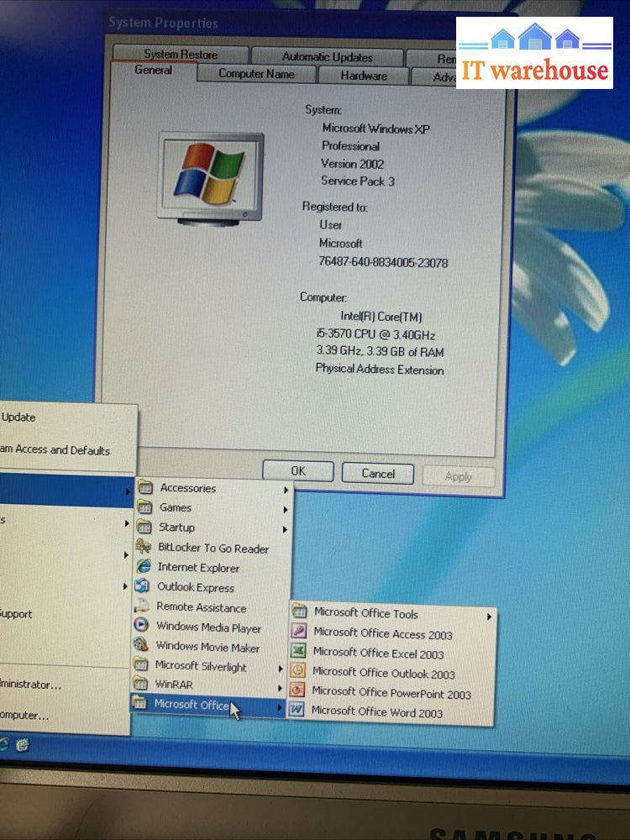Launch Internet Explorer from its icon

click(x=144, y=566)
